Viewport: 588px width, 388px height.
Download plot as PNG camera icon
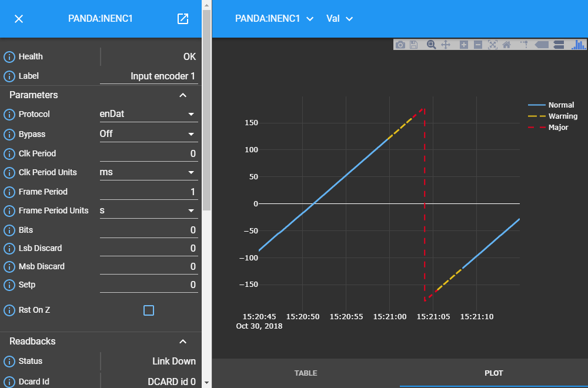400,45
